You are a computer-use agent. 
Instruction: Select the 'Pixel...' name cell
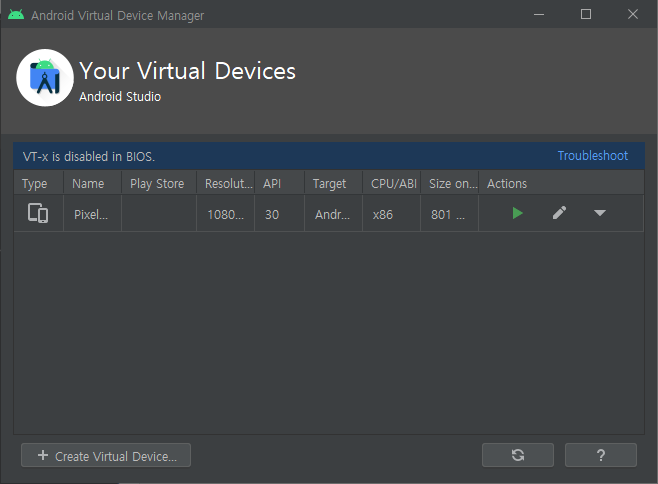(92, 214)
